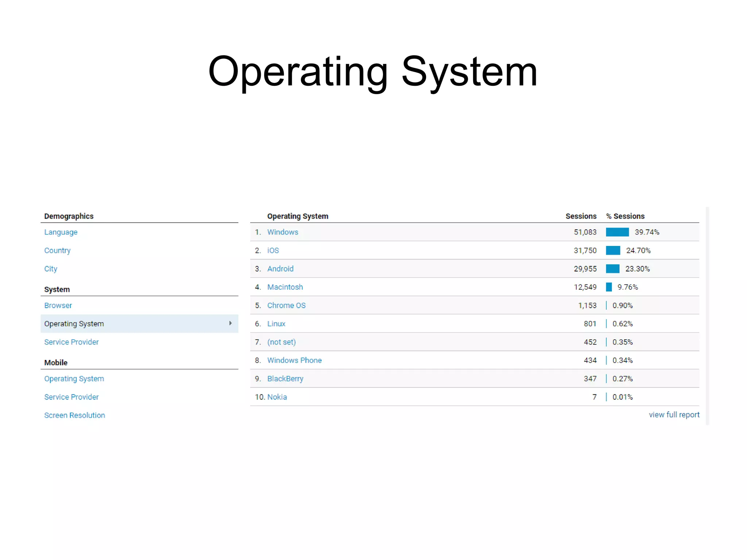The width and height of the screenshot is (747, 560).
Task: Click the 1,153 sessions value
Action: coord(587,305)
